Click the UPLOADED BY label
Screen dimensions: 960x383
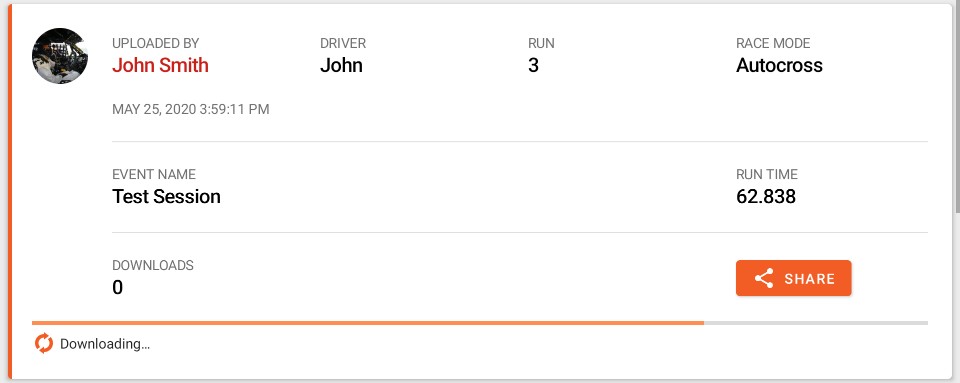pyautogui.click(x=156, y=43)
